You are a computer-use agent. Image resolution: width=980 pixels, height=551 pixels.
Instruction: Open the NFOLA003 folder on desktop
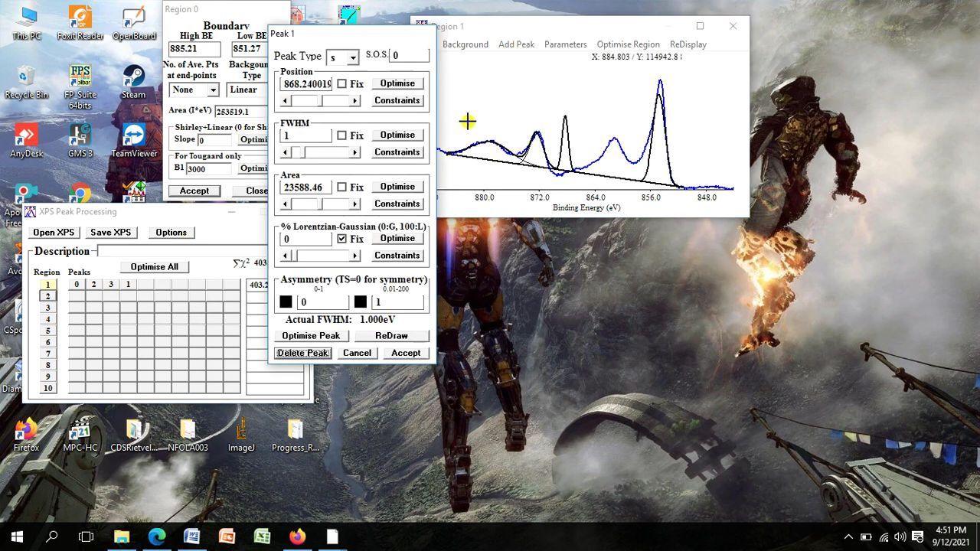[x=188, y=435]
